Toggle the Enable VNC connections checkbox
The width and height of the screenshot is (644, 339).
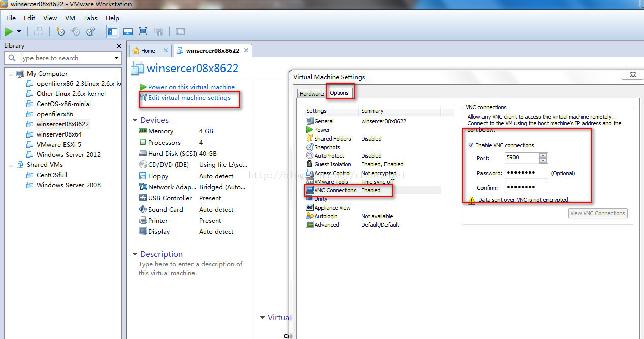[471, 145]
